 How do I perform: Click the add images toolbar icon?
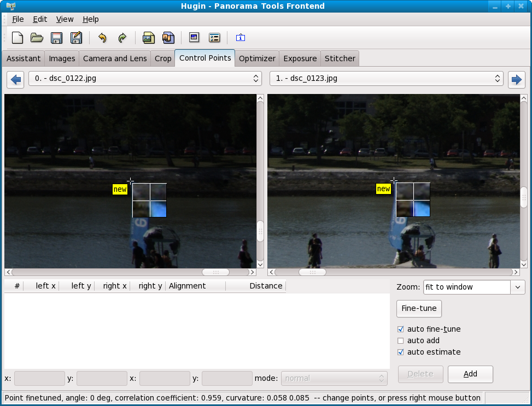pyautogui.click(x=148, y=38)
